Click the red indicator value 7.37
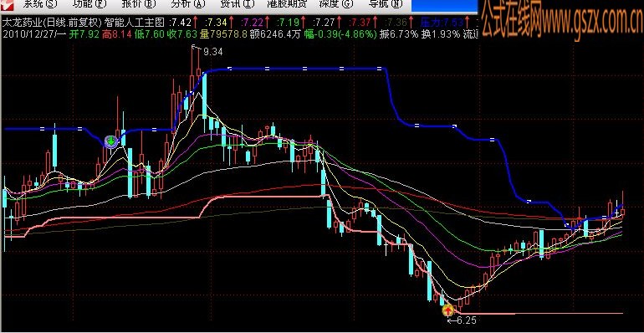This screenshot has height=333, width=644. (x=359, y=22)
